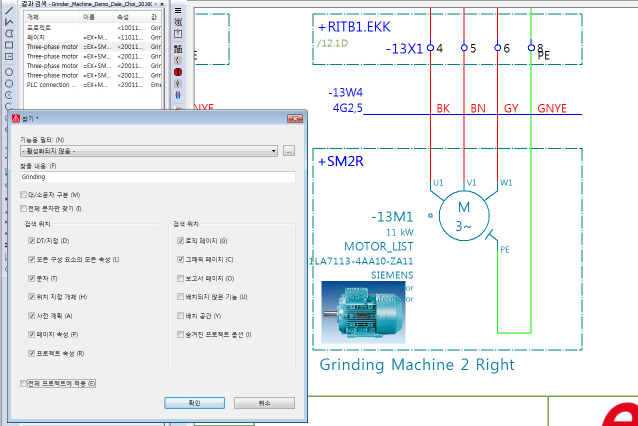The image size is (638, 426).
Task: Click the red stop-sign toolbar icon
Action: [x=178, y=72]
